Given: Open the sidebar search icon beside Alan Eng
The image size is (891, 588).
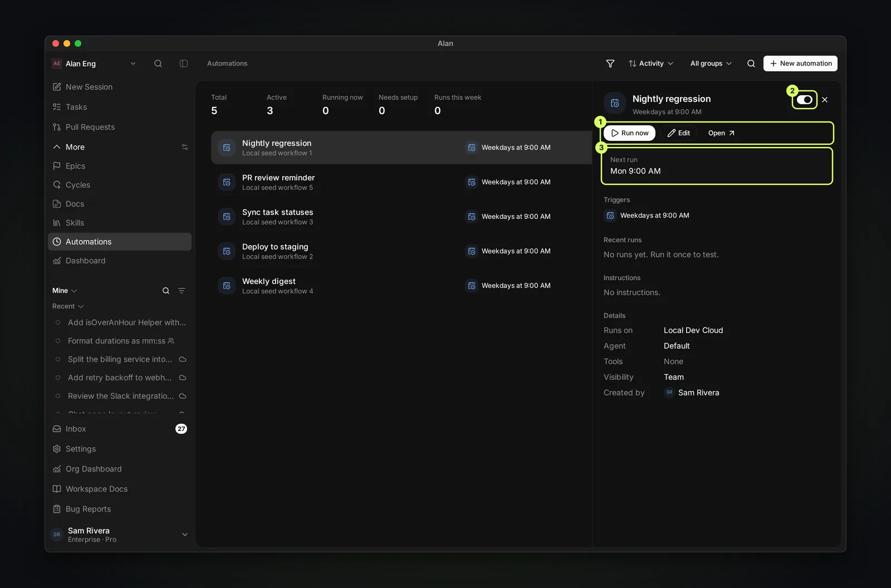Looking at the screenshot, I should pos(158,63).
